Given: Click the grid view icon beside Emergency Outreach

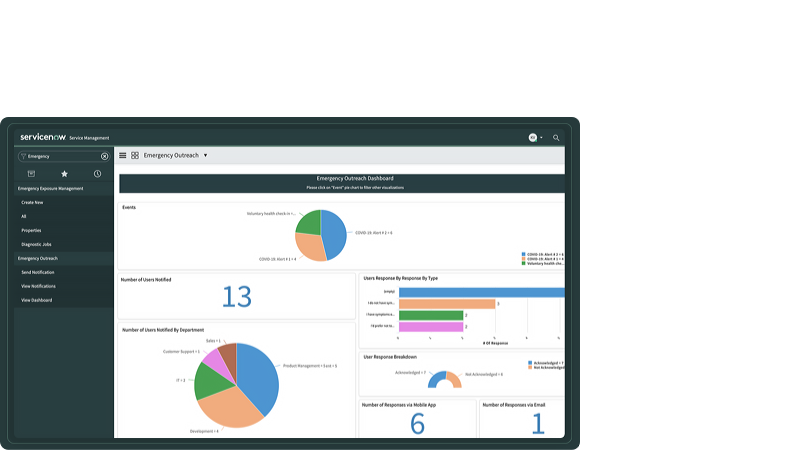Looking at the screenshot, I should click(135, 156).
